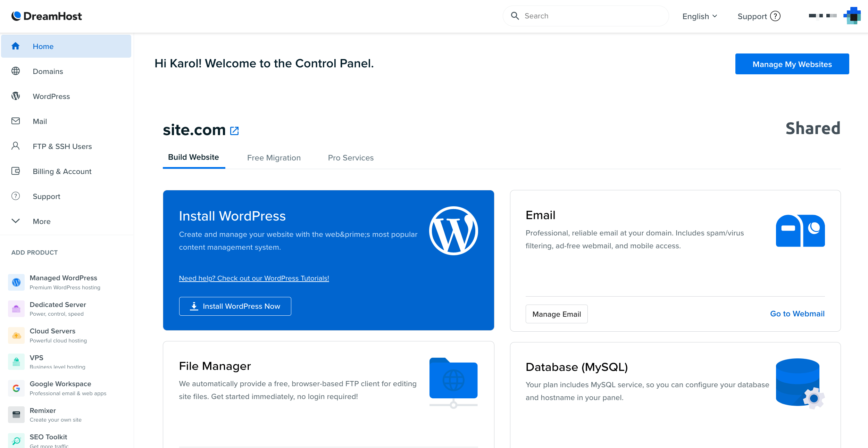Click the Manage Email button
Screen dimensions: 868x448
pyautogui.click(x=557, y=314)
